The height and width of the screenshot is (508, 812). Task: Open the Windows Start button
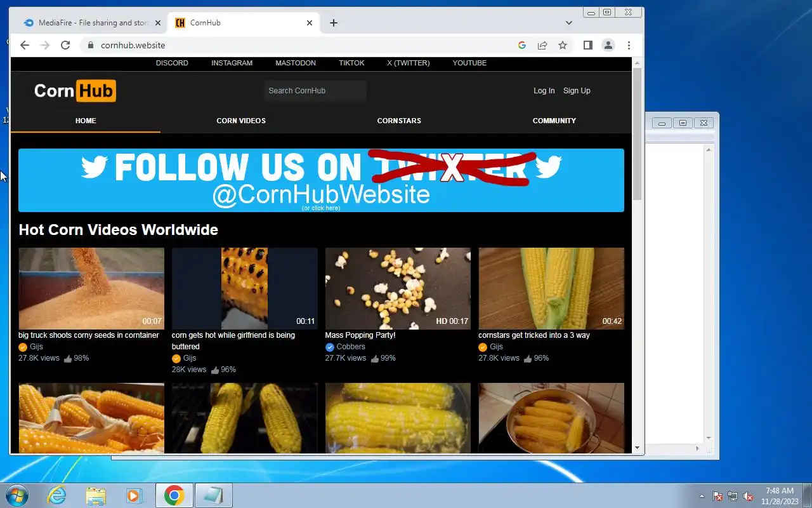pos(16,495)
